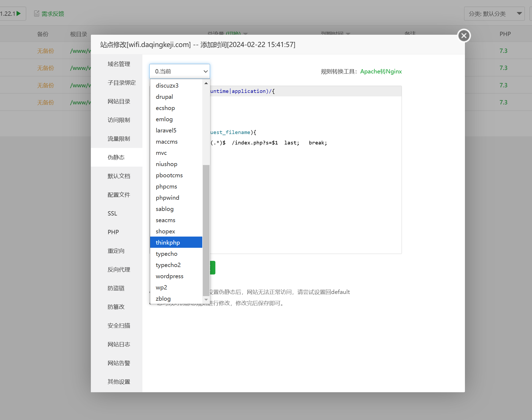Click the dropdown list scroll-down arrow
This screenshot has height=420, width=532.
click(x=206, y=300)
